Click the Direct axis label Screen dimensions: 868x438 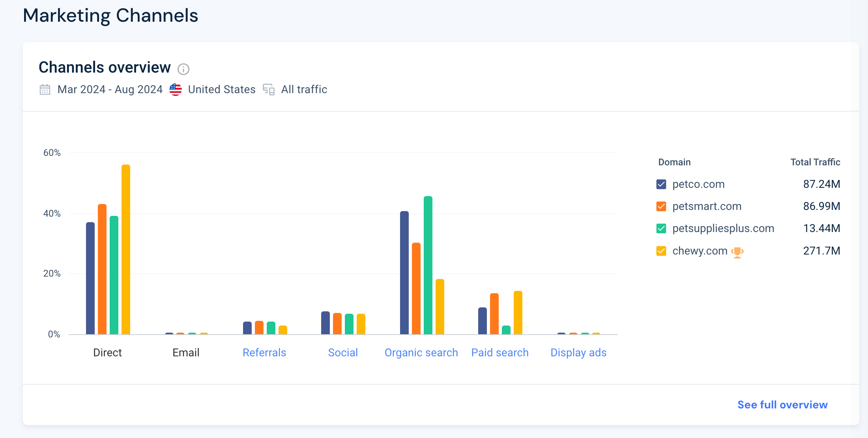click(x=107, y=353)
